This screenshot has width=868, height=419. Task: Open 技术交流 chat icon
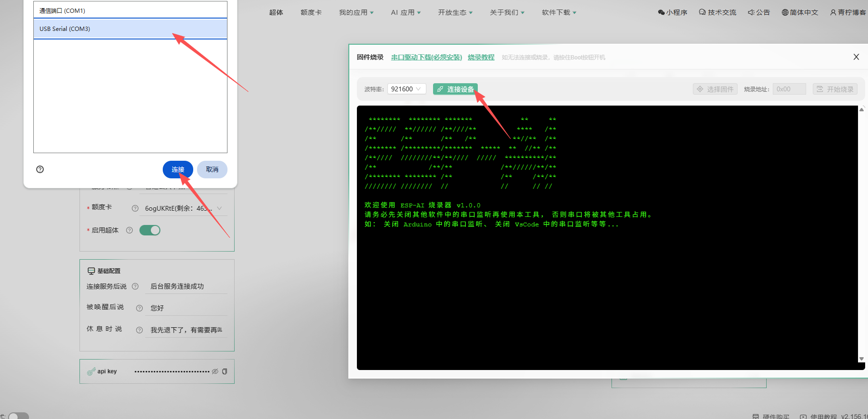pyautogui.click(x=702, y=12)
